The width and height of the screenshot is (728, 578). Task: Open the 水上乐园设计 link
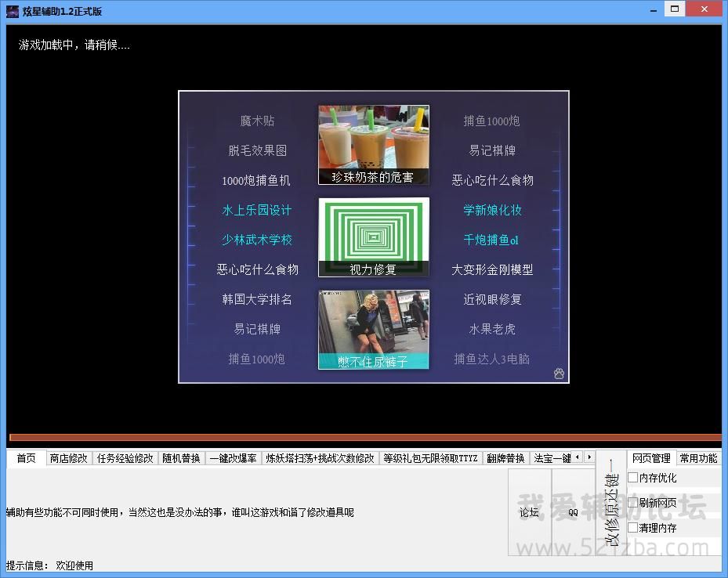click(x=256, y=210)
